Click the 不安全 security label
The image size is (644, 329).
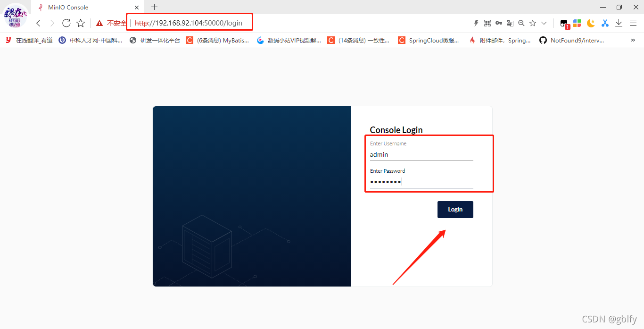117,23
